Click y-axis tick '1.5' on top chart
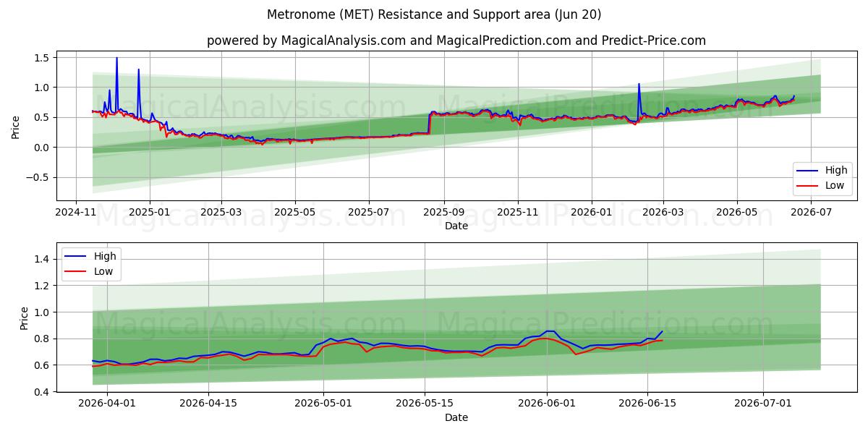Image resolution: width=868 pixels, height=434 pixels. 41,57
